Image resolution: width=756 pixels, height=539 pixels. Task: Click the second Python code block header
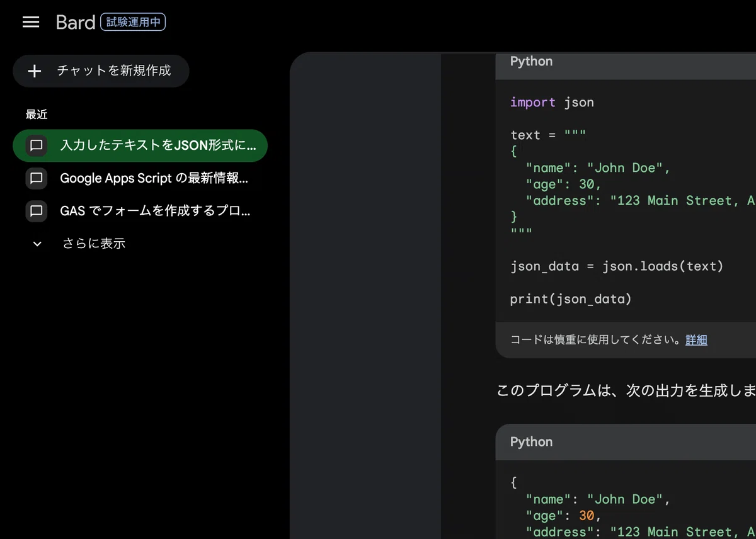(626, 442)
